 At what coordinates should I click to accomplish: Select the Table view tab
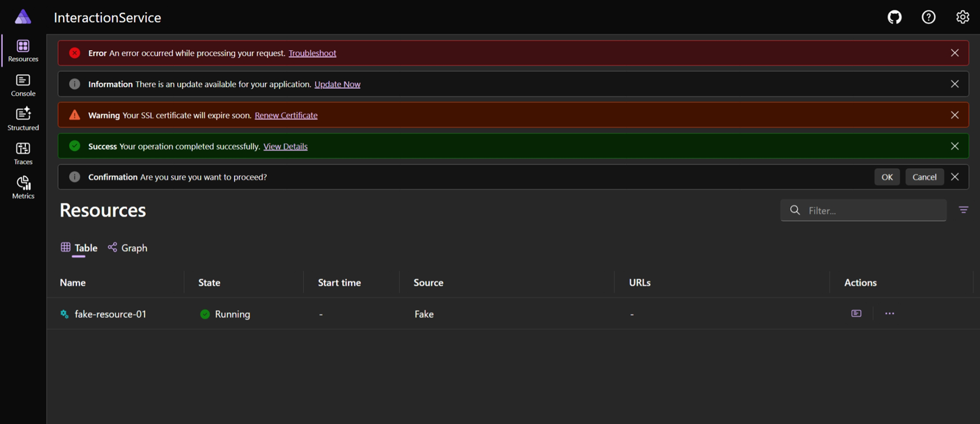click(79, 248)
